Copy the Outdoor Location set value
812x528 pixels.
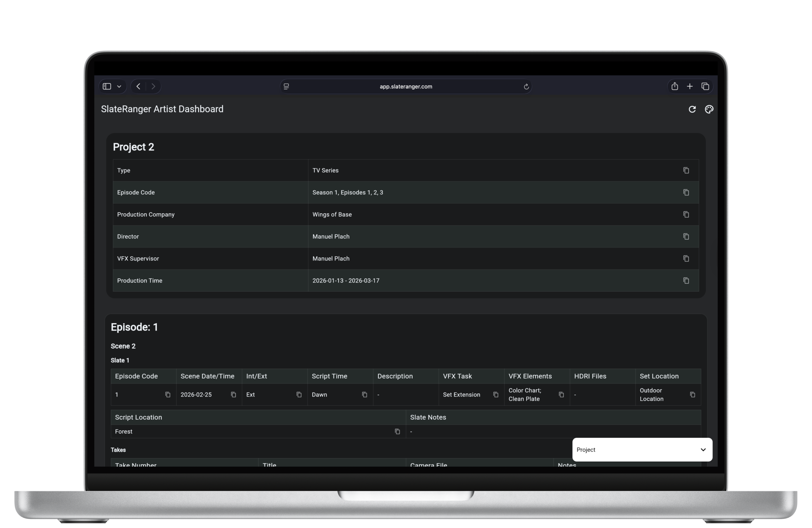tap(692, 394)
